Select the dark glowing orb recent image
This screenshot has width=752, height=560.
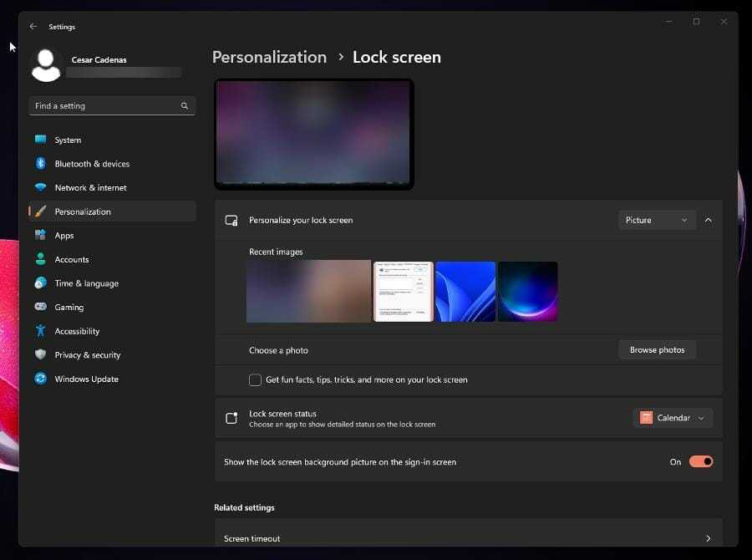527,291
